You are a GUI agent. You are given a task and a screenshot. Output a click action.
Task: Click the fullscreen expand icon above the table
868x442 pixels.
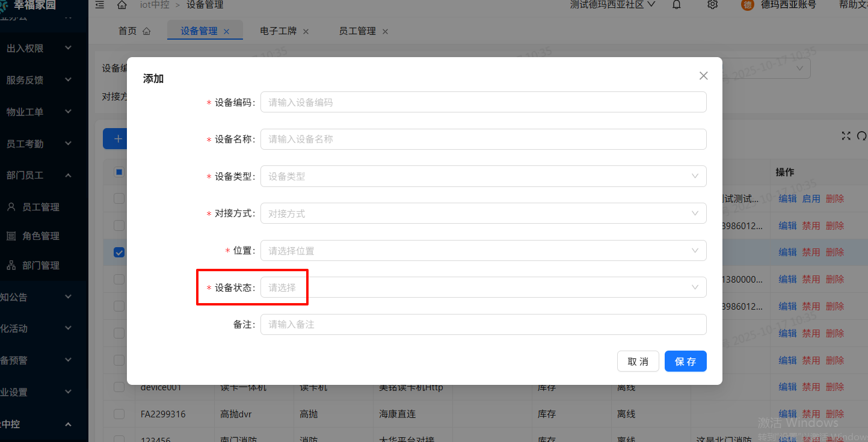[846, 136]
